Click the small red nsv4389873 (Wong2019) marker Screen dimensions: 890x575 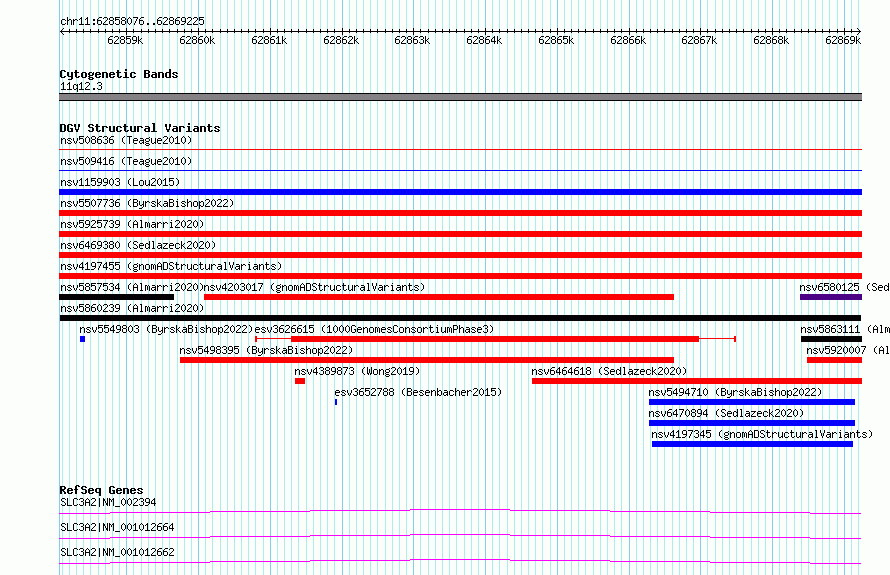300,381
